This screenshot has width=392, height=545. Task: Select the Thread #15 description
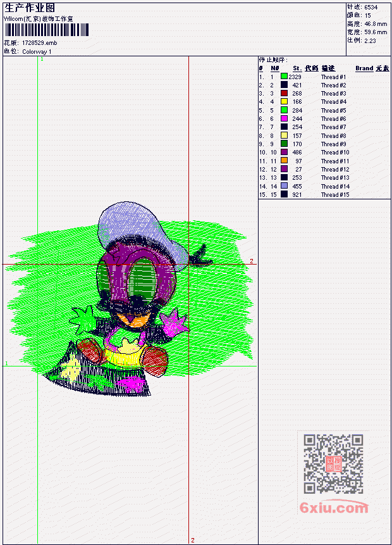335,195
